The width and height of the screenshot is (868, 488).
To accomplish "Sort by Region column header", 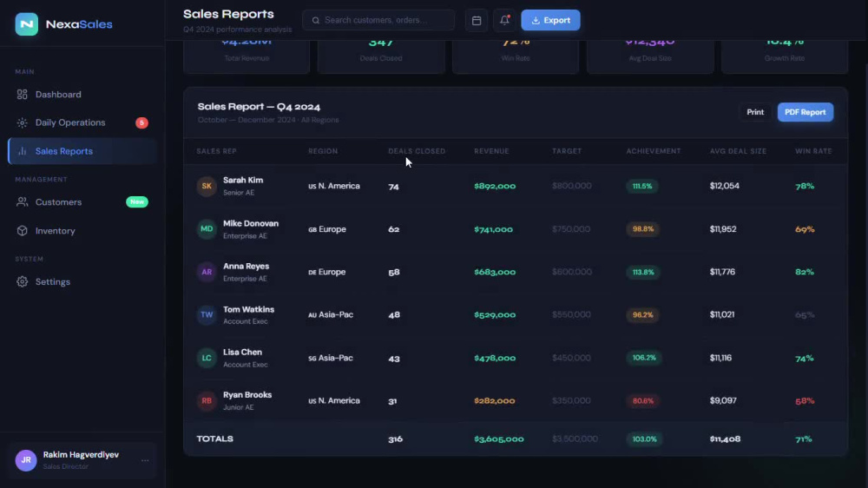I will [x=323, y=151].
